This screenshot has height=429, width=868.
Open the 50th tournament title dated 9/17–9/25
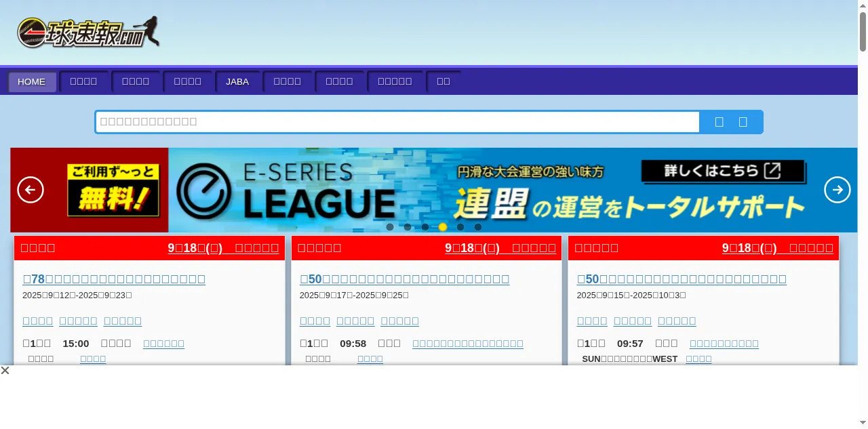pyautogui.click(x=405, y=279)
